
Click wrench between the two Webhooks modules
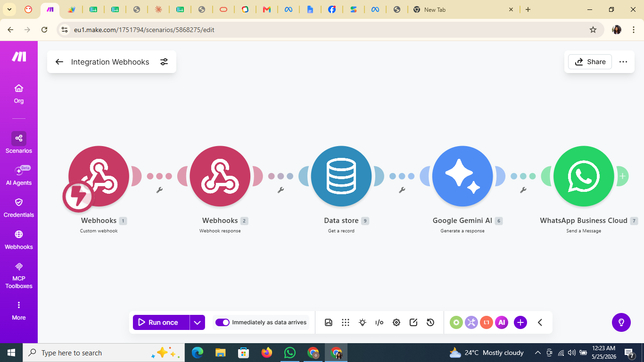pos(159,190)
